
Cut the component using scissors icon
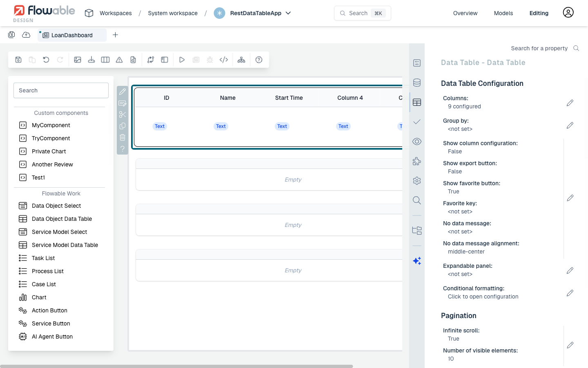tap(122, 114)
